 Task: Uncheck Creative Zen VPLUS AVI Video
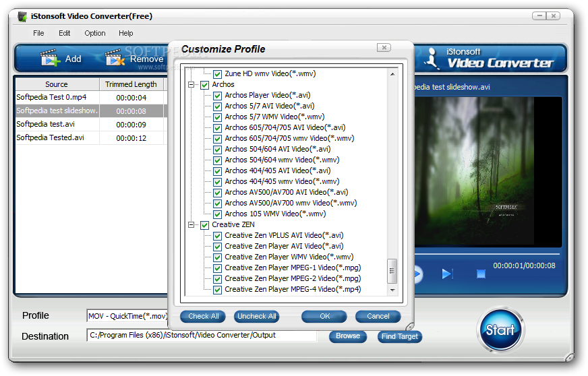pyautogui.click(x=218, y=236)
